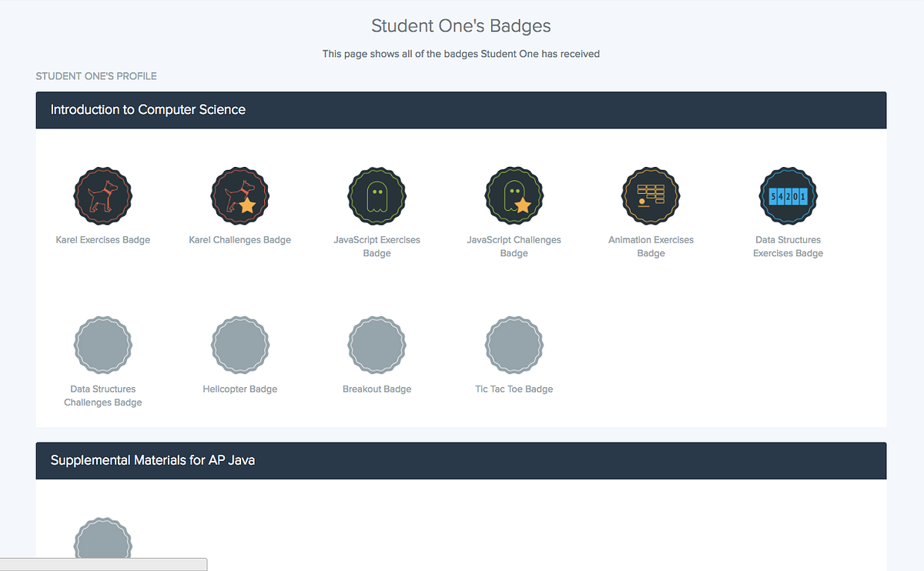Open the JavaScript Challenges Badge

point(514,195)
